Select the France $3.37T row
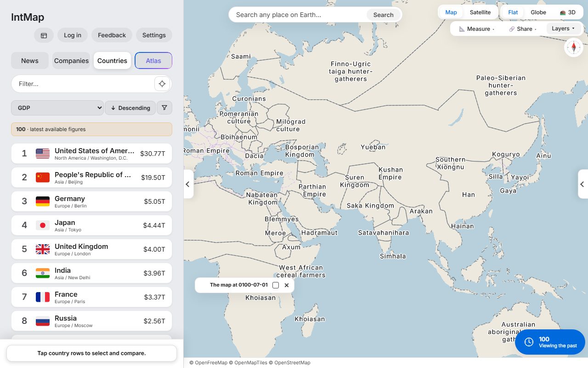The image size is (588, 368). [91, 297]
